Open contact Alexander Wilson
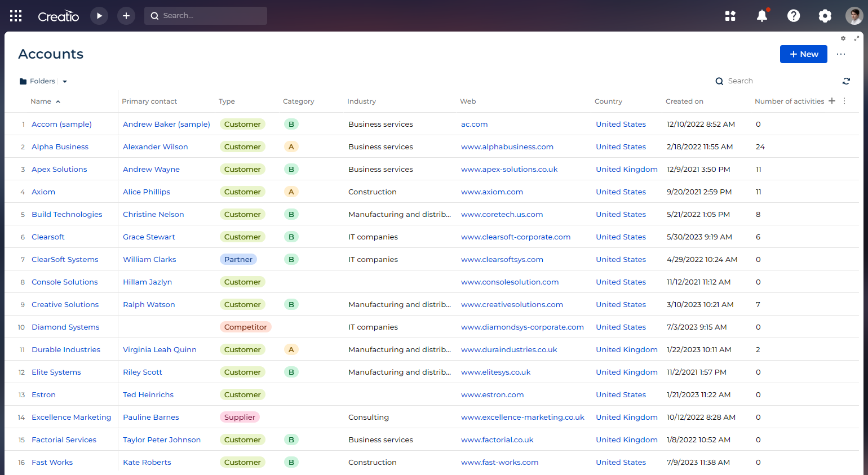The image size is (868, 475). (156, 147)
